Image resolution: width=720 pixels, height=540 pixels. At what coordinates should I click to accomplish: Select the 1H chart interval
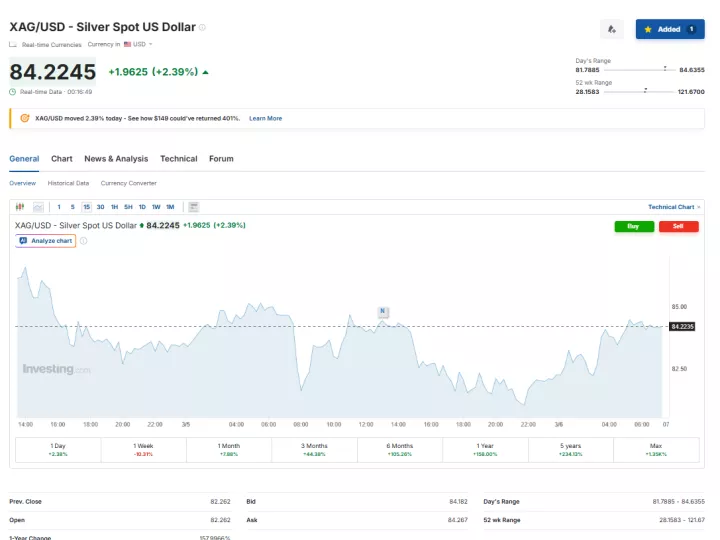click(x=114, y=206)
